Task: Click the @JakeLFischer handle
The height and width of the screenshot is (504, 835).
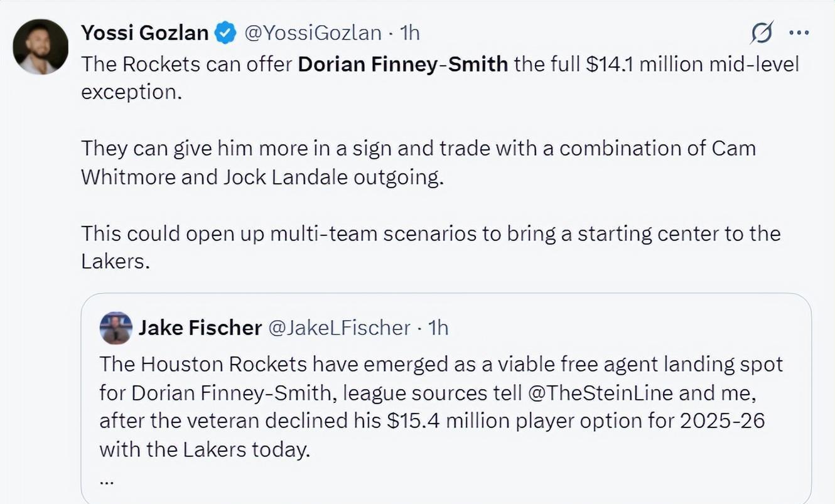Action: [339, 328]
